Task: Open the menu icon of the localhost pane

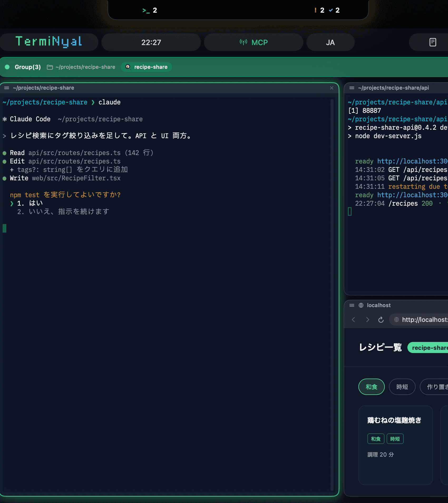Action: pyautogui.click(x=352, y=305)
